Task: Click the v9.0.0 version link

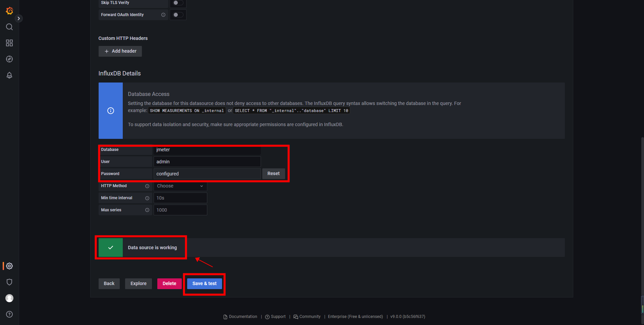Action: (408, 317)
